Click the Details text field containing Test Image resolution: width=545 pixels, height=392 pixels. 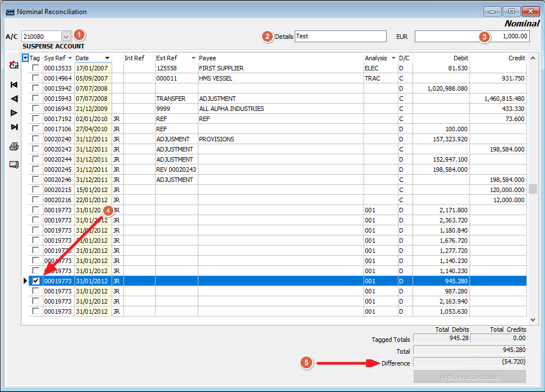tap(340, 36)
